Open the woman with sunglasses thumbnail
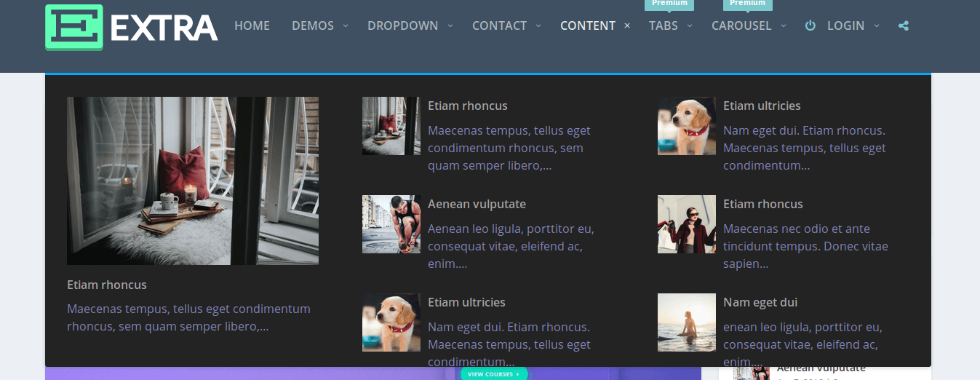 pyautogui.click(x=686, y=224)
